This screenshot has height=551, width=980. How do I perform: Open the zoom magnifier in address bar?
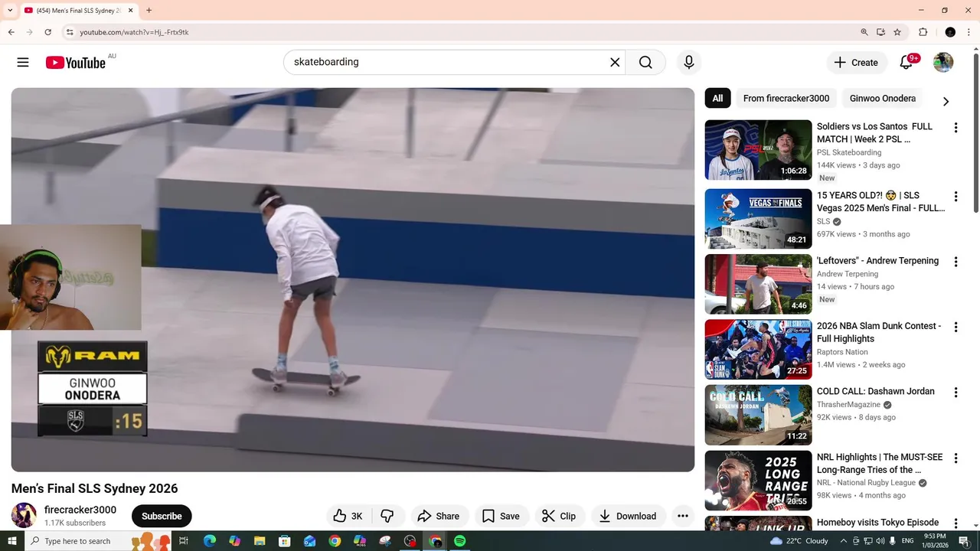(x=864, y=32)
